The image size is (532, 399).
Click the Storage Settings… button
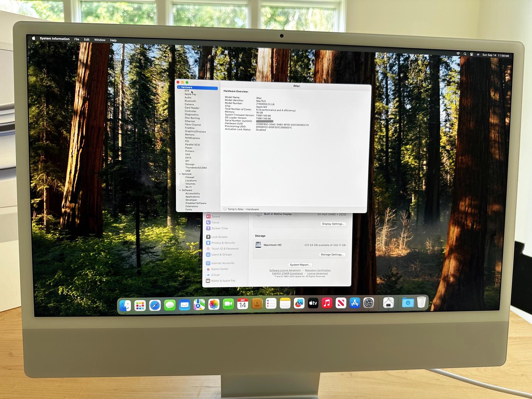[x=332, y=255]
